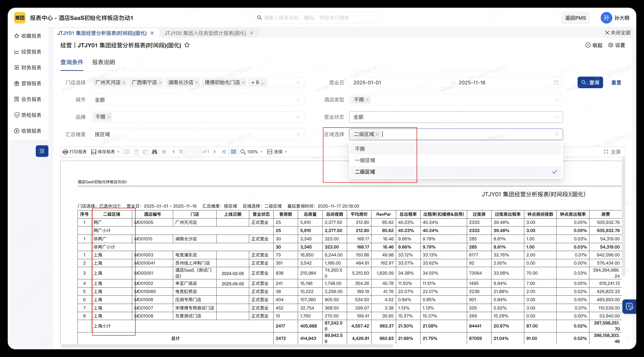This screenshot has width=644, height=357.
Task: Open the binoculars search icon in report toolbar
Action: 154,152
